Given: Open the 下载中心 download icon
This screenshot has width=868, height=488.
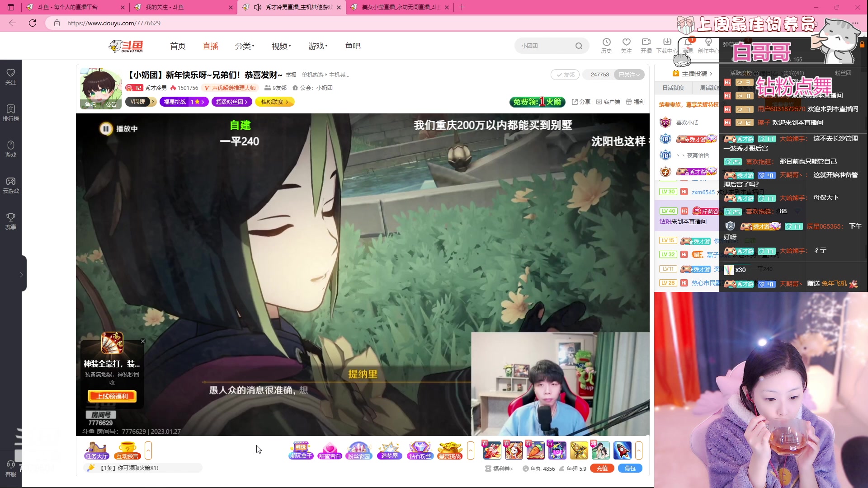Looking at the screenshot, I should click(x=667, y=46).
